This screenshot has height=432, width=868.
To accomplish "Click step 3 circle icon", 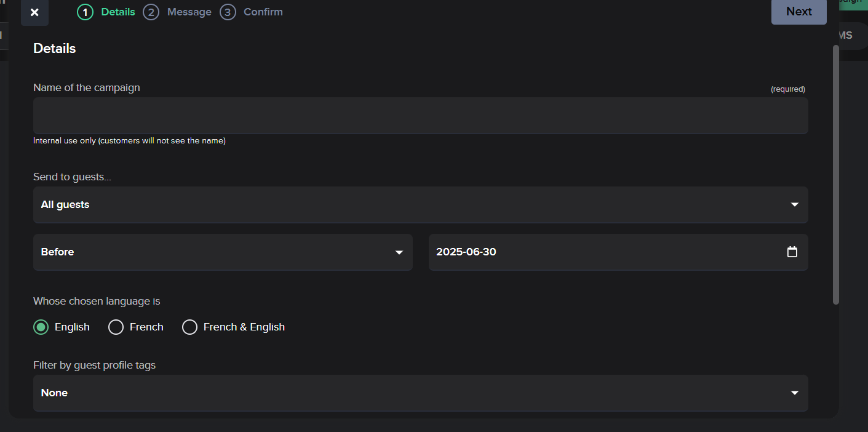I will coord(228,12).
